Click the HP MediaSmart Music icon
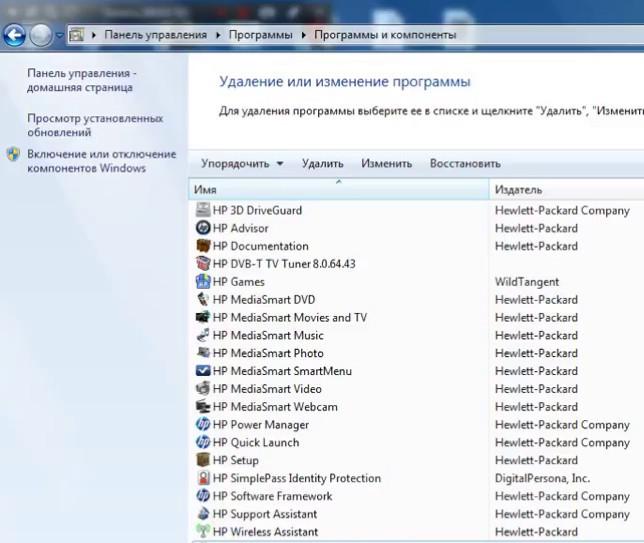The image size is (644, 543). [203, 335]
